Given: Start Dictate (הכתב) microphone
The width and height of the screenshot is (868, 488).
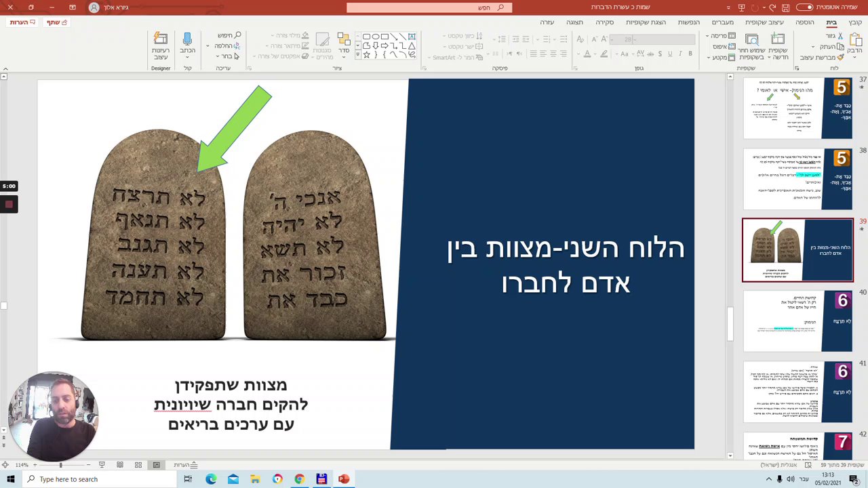Looking at the screenshot, I should 187,44.
